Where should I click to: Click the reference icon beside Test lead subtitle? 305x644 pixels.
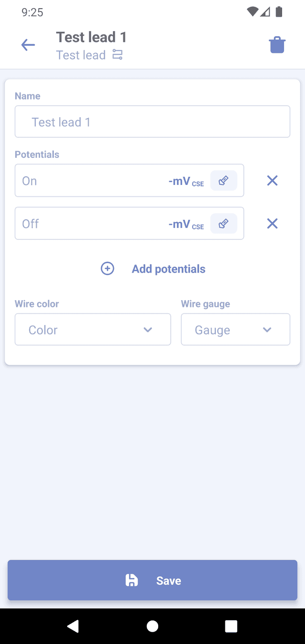[117, 55]
